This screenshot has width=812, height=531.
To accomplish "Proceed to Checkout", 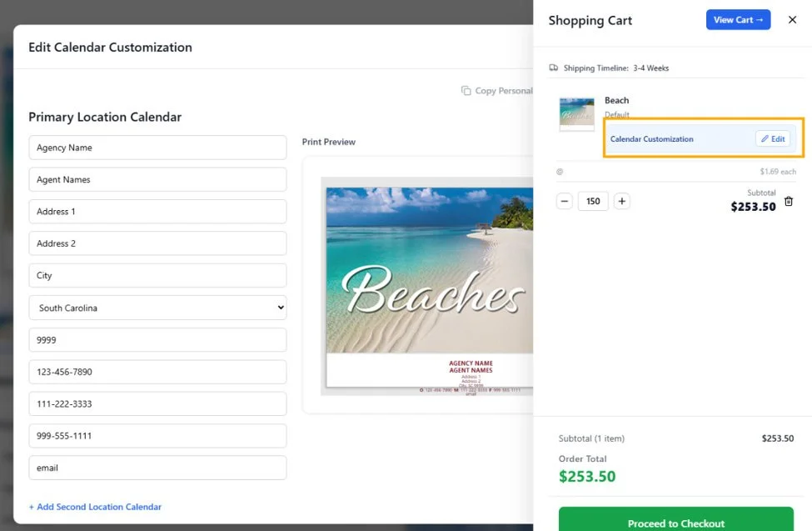I will pos(675,520).
